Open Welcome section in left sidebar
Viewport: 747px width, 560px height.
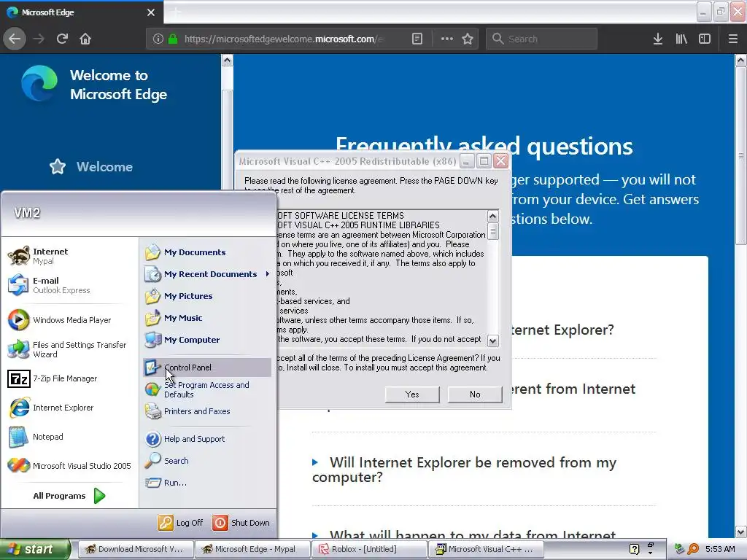pyautogui.click(x=91, y=167)
